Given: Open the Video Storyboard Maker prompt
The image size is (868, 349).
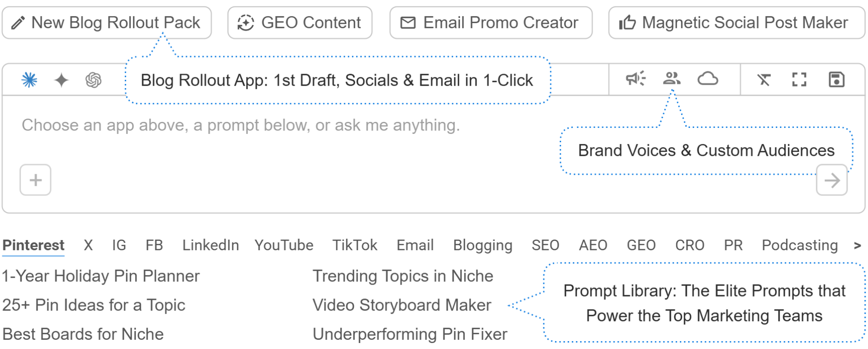Looking at the screenshot, I should (x=402, y=305).
